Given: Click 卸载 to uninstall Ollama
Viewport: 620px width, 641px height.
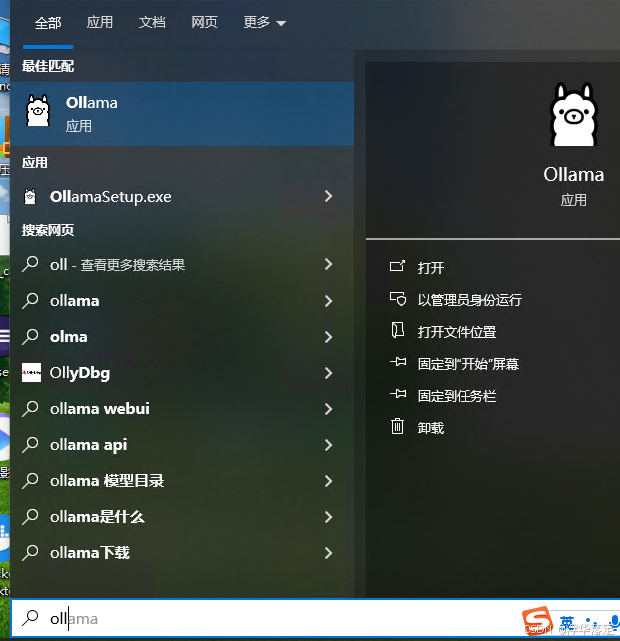Looking at the screenshot, I should point(431,428).
